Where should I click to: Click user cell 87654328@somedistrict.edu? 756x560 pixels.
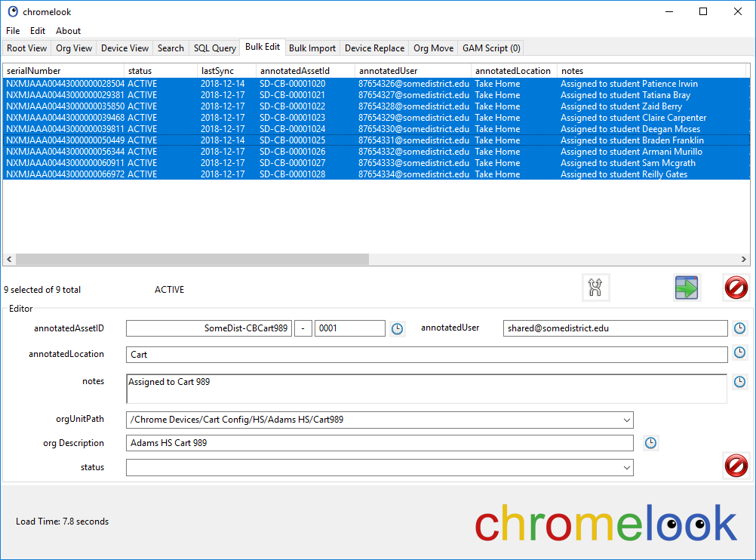[413, 106]
